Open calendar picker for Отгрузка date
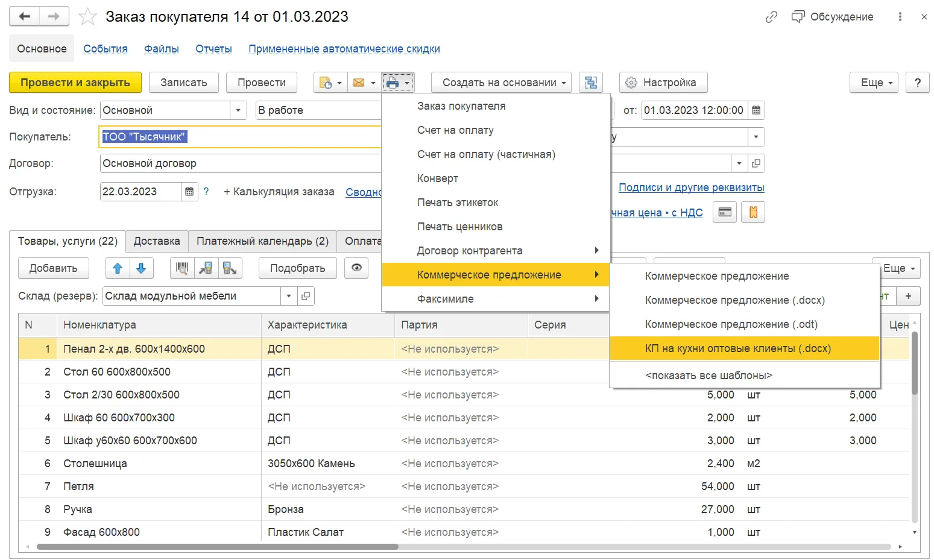The width and height of the screenshot is (934, 560). coord(189,192)
